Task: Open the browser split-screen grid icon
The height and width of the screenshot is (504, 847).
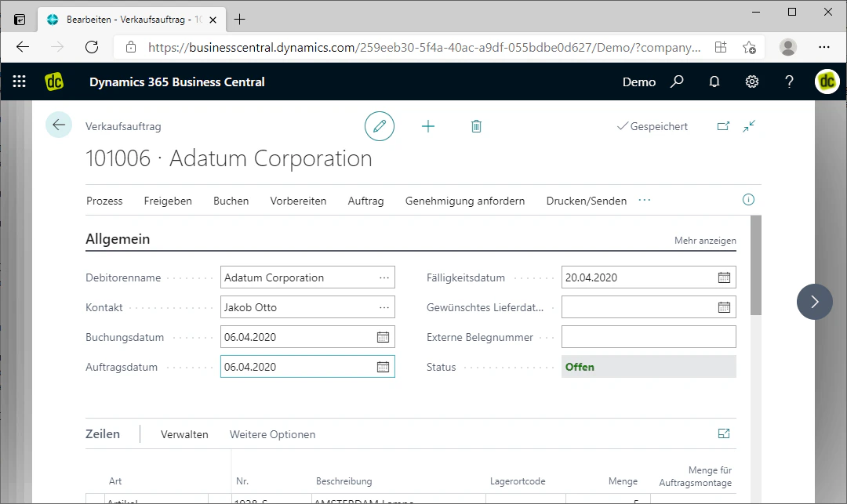Action: [x=721, y=47]
